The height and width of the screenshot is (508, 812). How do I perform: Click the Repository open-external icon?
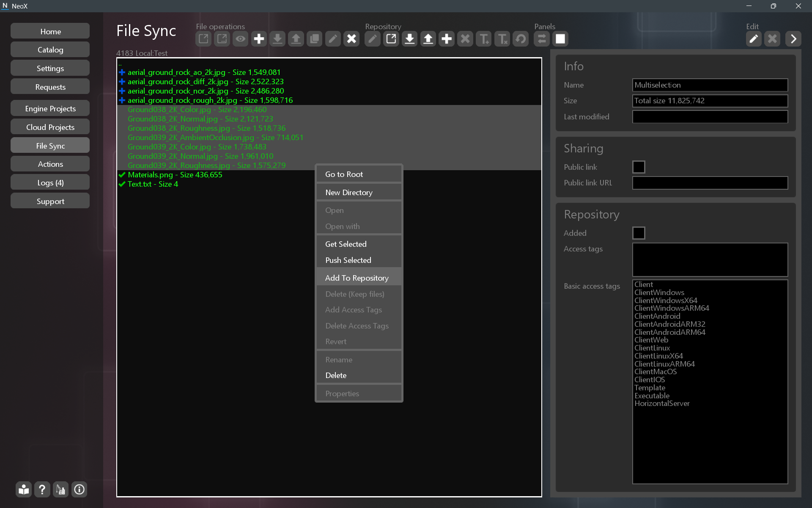(391, 39)
